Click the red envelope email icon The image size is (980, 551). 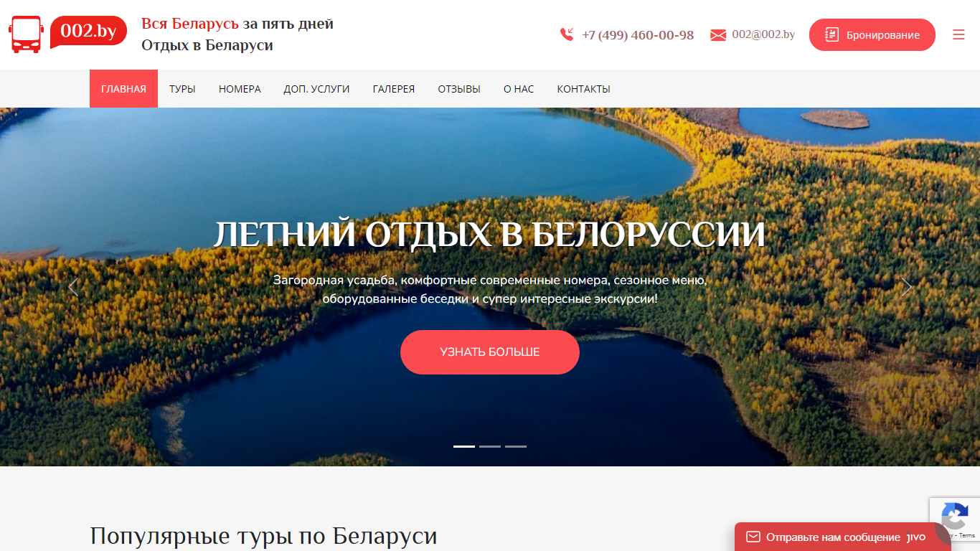coord(718,35)
